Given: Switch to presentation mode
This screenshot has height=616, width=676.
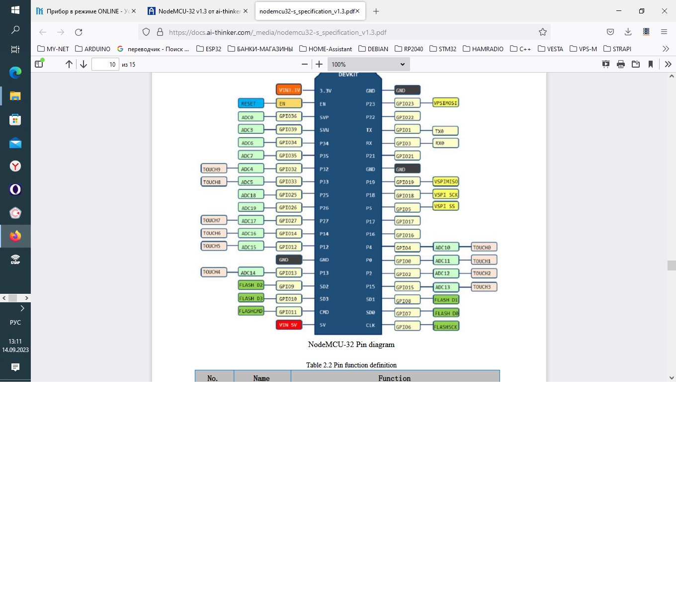Looking at the screenshot, I should [x=606, y=64].
